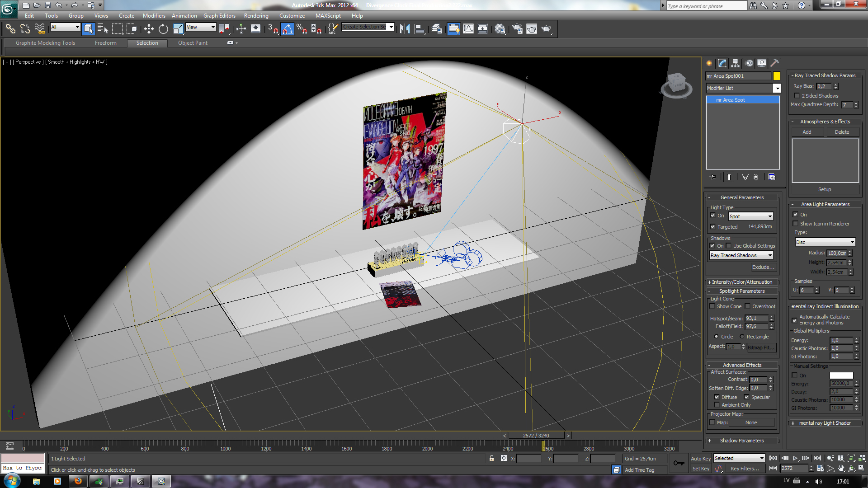This screenshot has width=868, height=488.
Task: Open the Utilities hammer panel tab
Action: 774,63
